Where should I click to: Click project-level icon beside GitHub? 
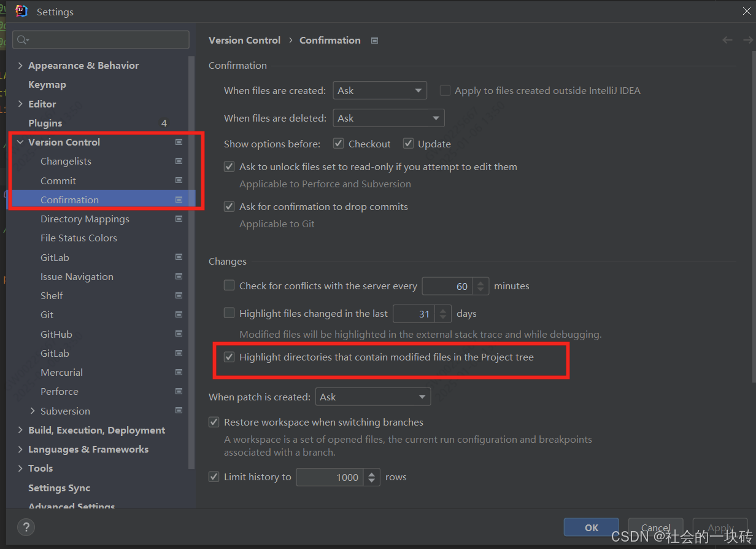pos(179,334)
